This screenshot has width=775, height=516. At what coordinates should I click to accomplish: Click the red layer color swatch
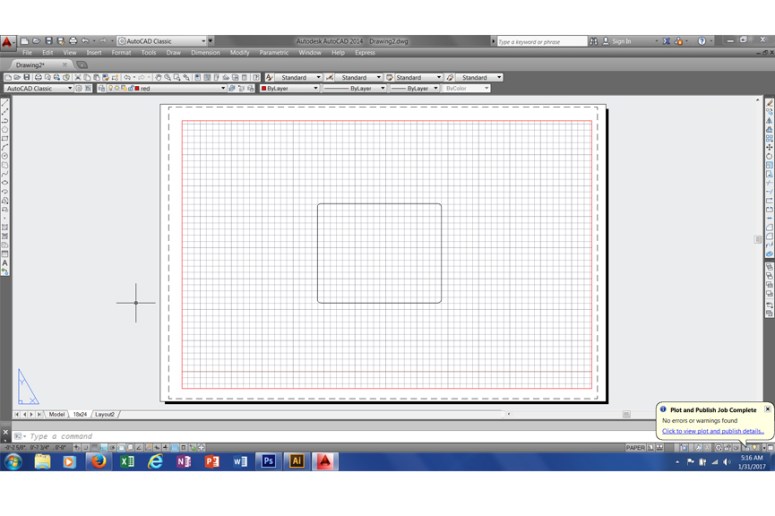point(137,88)
